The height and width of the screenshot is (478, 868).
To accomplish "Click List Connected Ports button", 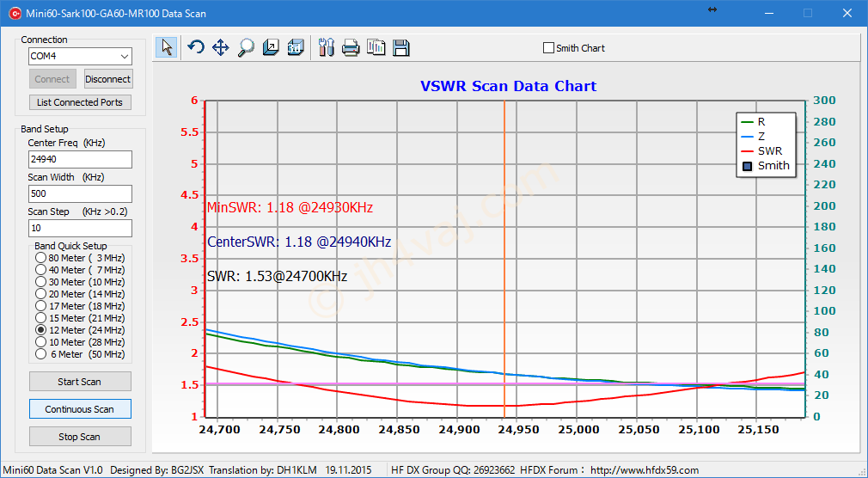I will (80, 102).
